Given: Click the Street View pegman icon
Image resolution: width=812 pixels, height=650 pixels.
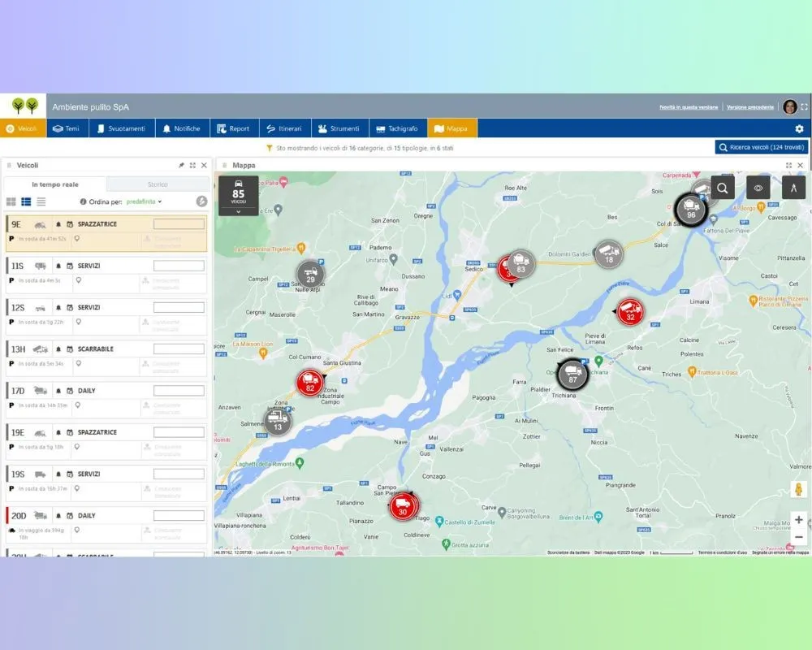Looking at the screenshot, I should tap(797, 489).
